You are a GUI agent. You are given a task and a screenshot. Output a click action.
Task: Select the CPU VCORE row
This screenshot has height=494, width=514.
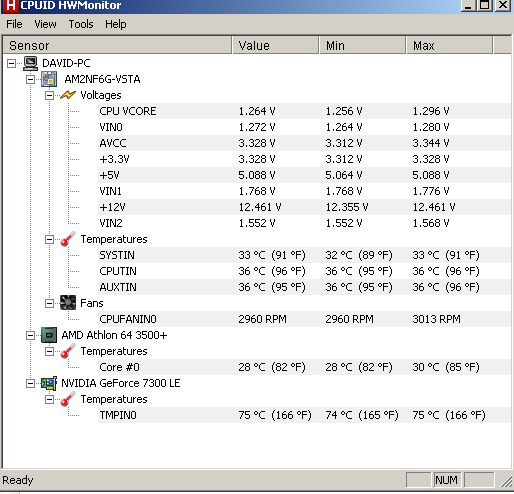pos(304,111)
